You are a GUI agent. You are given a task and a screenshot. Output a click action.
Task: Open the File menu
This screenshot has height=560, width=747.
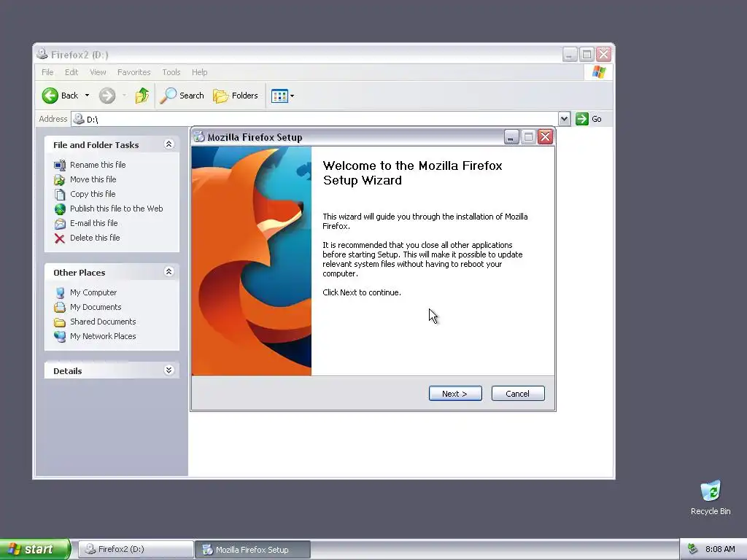pos(47,72)
